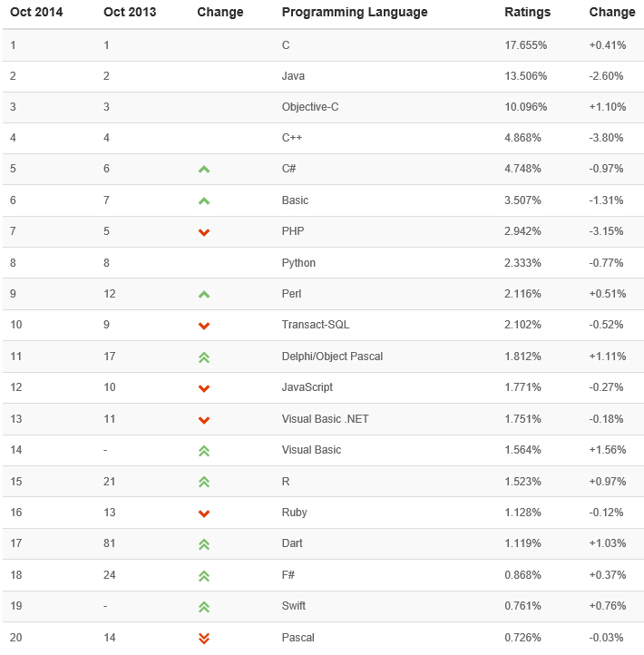Viewport: 644px width, 655px height.
Task: Click the Oct 2013 column header
Action: coord(130,13)
